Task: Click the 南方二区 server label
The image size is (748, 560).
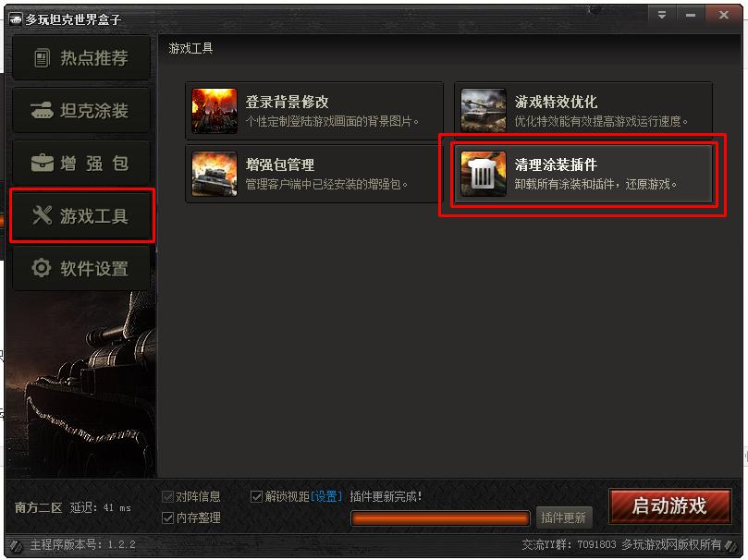Action: coord(38,507)
